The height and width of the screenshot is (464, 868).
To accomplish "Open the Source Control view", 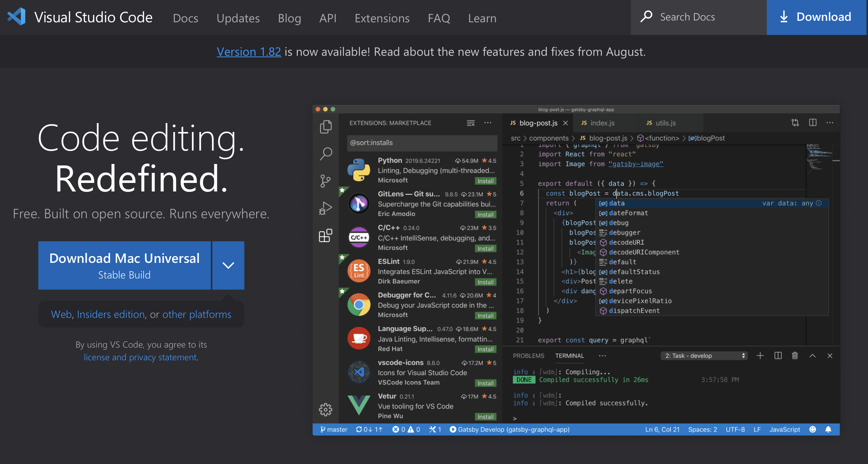I will pyautogui.click(x=326, y=181).
